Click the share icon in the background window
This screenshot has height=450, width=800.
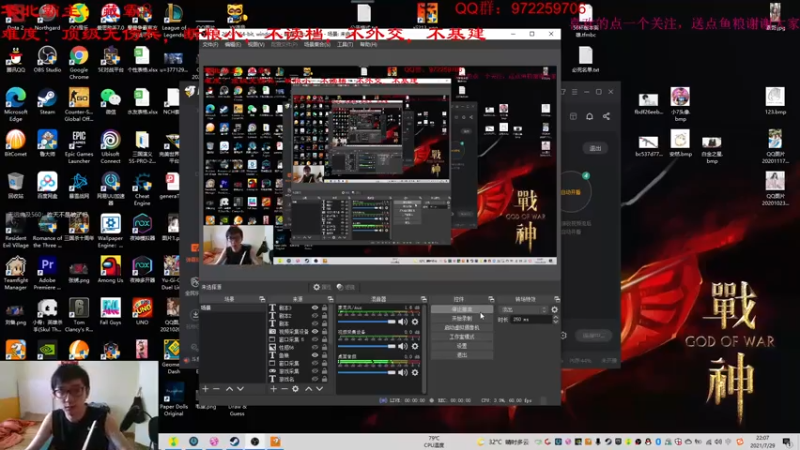coord(606,116)
